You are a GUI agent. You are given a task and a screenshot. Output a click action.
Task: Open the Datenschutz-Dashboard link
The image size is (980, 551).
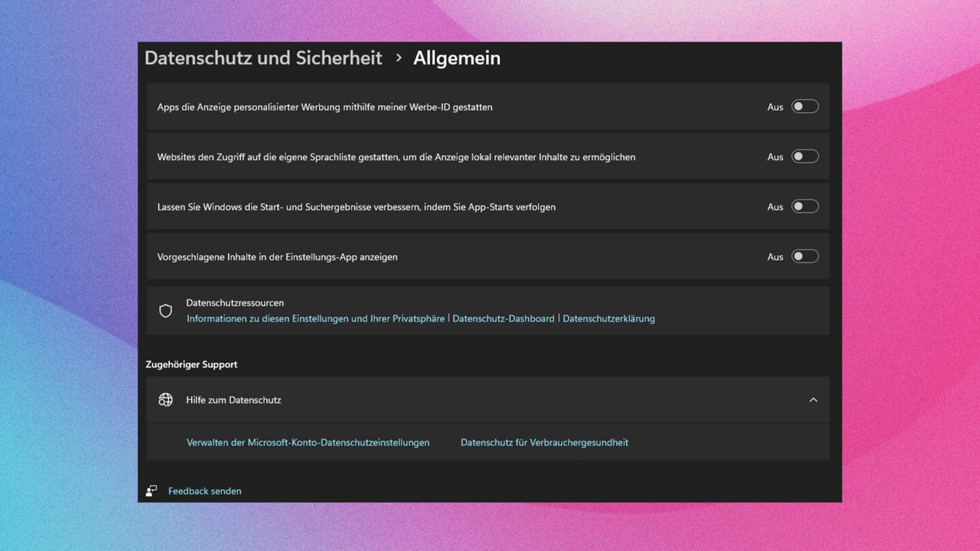[503, 318]
